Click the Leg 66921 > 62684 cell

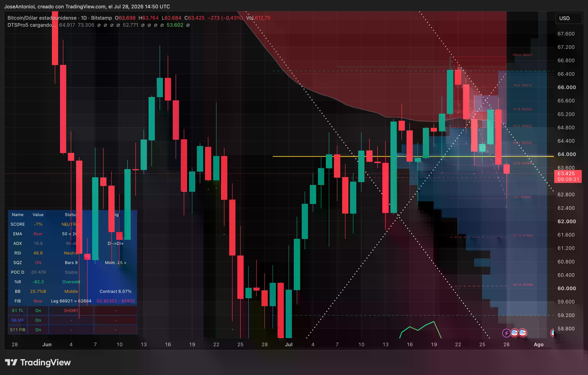(x=71, y=301)
